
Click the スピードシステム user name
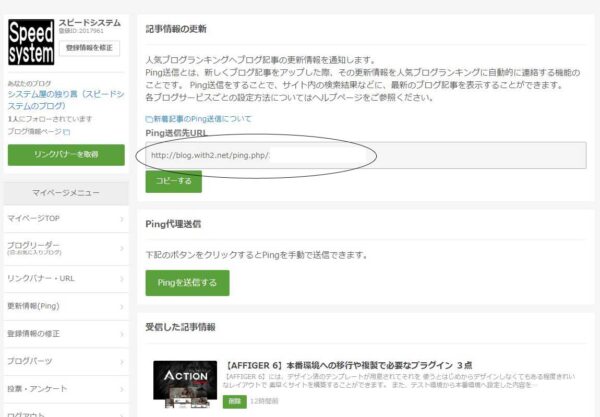(90, 23)
